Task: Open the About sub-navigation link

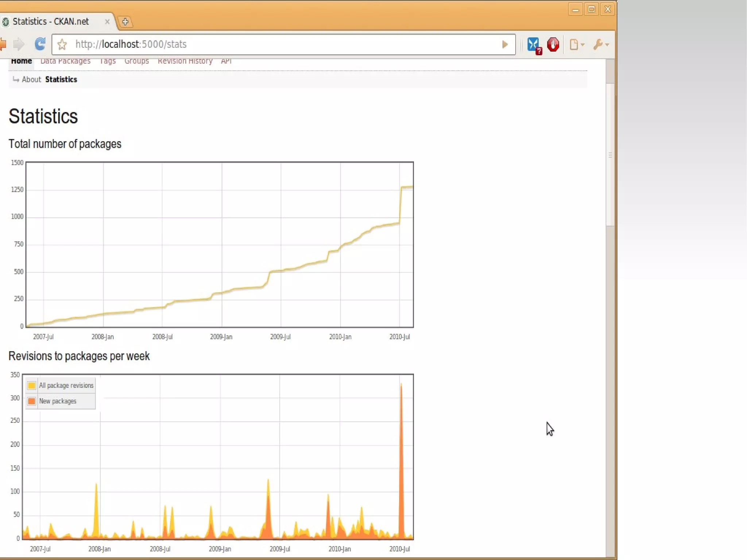Action: tap(31, 80)
